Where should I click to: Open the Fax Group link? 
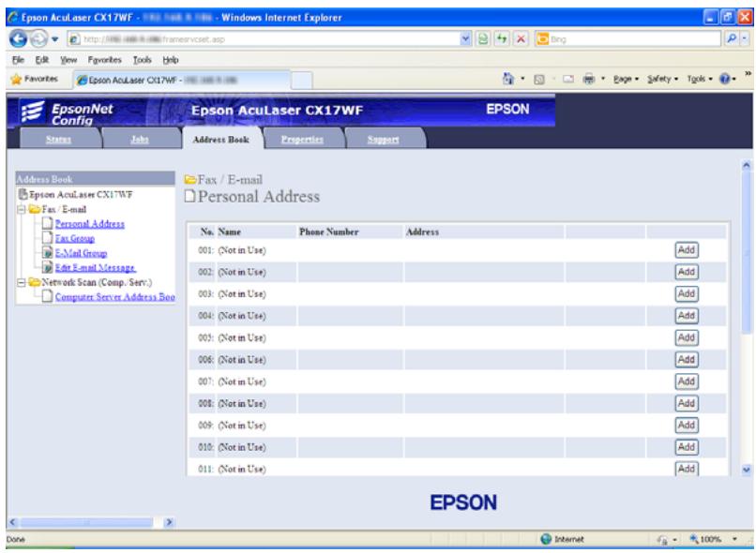[x=75, y=238]
